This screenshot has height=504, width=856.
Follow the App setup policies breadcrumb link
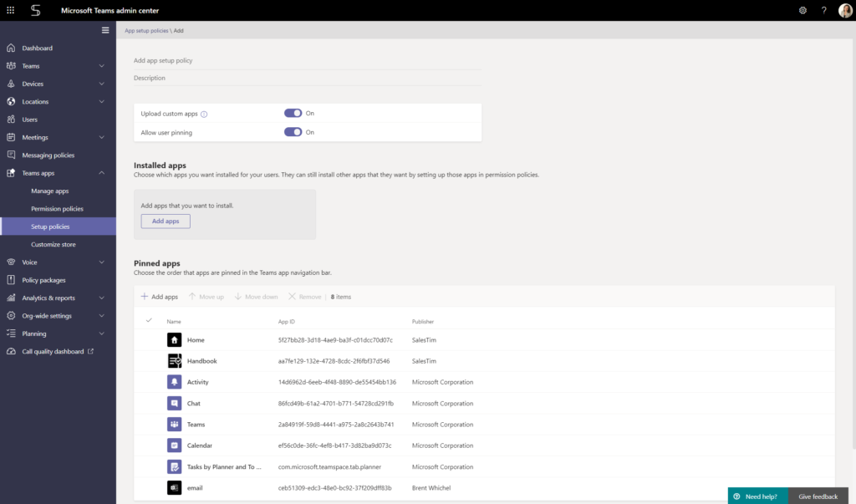pyautogui.click(x=146, y=31)
